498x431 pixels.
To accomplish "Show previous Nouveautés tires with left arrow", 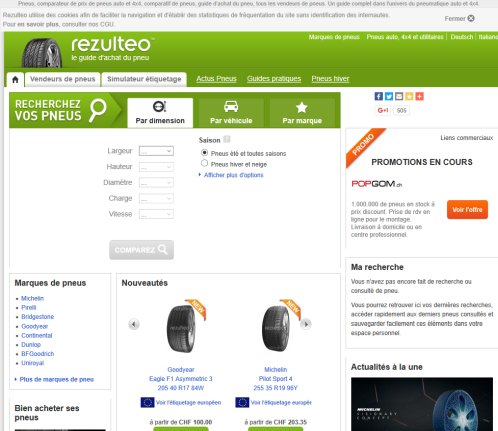I will tap(134, 324).
